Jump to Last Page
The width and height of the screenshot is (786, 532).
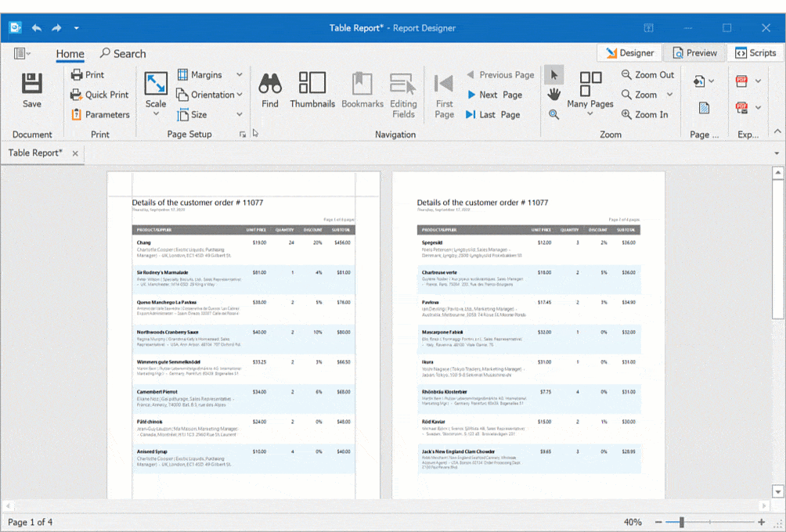pos(496,113)
